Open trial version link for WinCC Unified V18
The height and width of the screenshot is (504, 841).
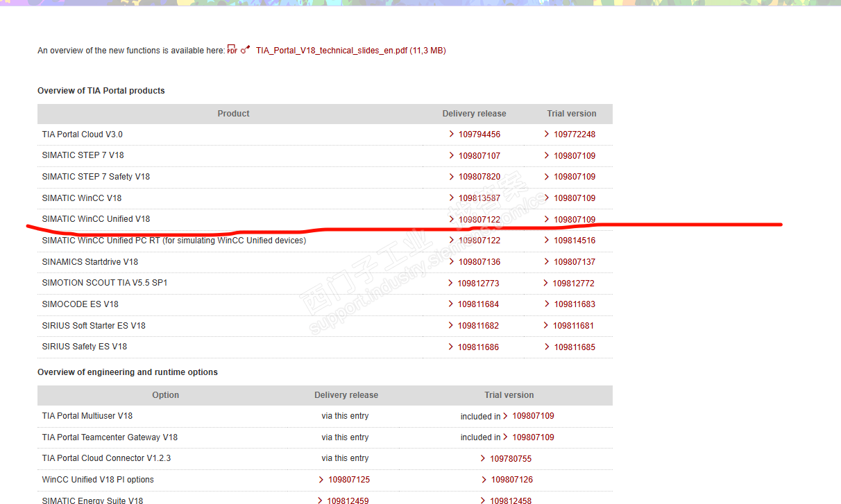(575, 220)
